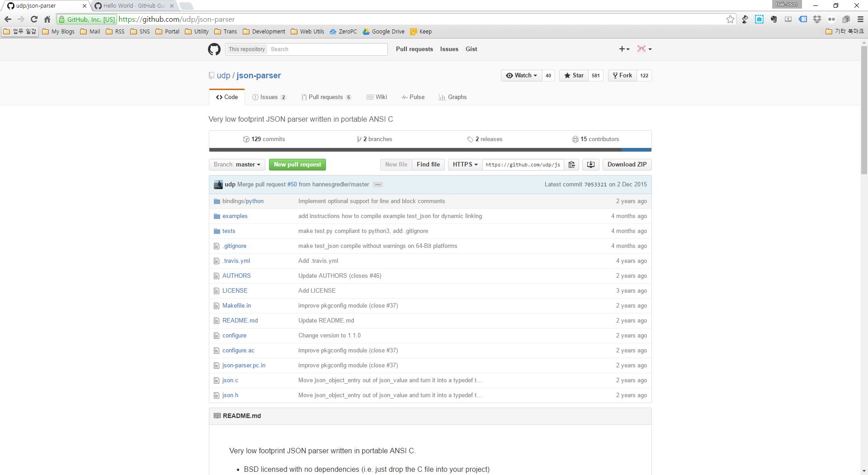Click the Find file button
The height and width of the screenshot is (475, 868).
tap(428, 165)
